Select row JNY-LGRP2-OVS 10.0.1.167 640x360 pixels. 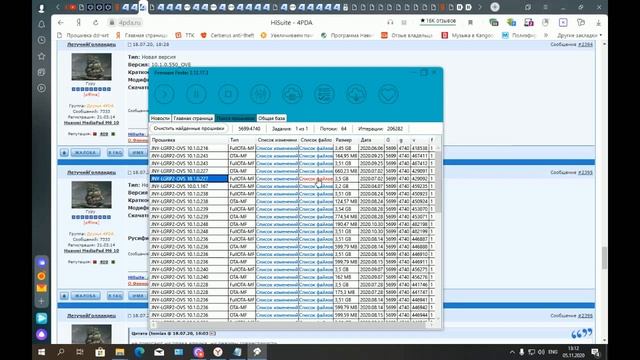[x=189, y=186]
